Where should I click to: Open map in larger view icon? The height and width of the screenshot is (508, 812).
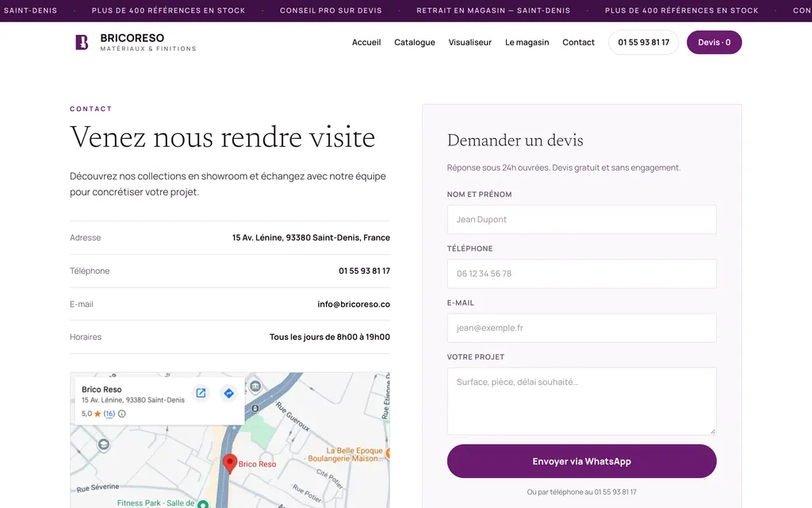201,393
